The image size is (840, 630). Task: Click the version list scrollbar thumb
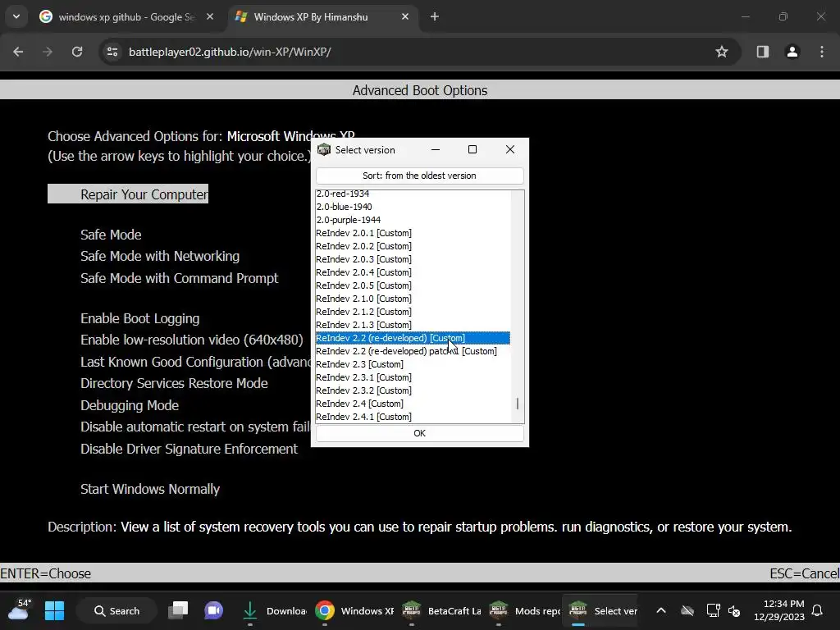[518, 404]
